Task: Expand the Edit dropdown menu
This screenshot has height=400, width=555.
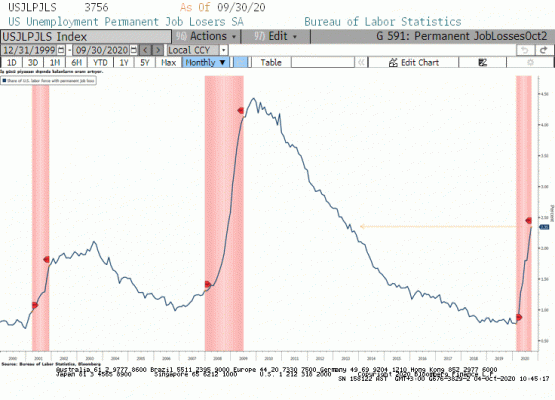Action: coord(275,36)
